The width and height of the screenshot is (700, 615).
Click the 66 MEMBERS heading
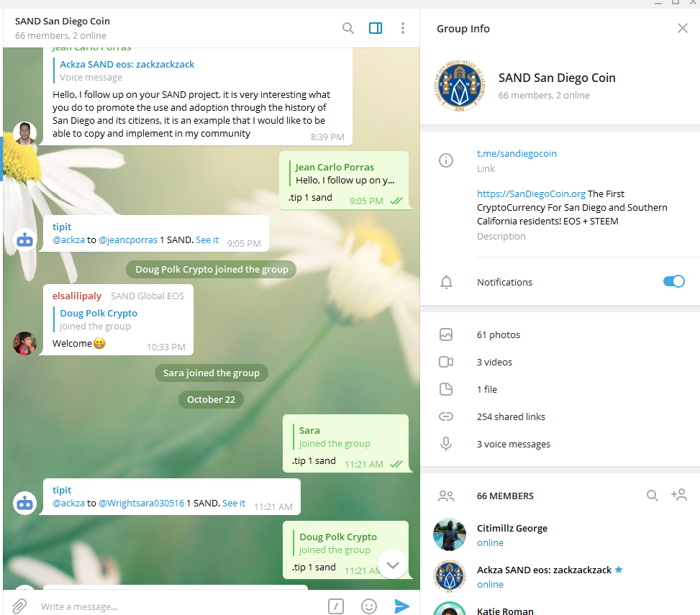[505, 496]
